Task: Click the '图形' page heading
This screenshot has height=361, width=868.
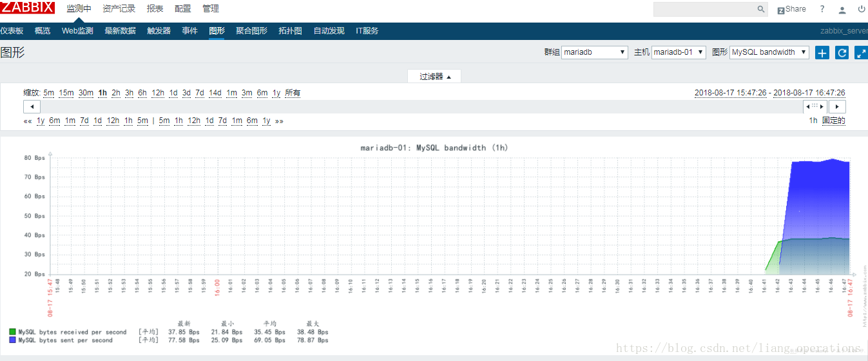Action: point(12,52)
